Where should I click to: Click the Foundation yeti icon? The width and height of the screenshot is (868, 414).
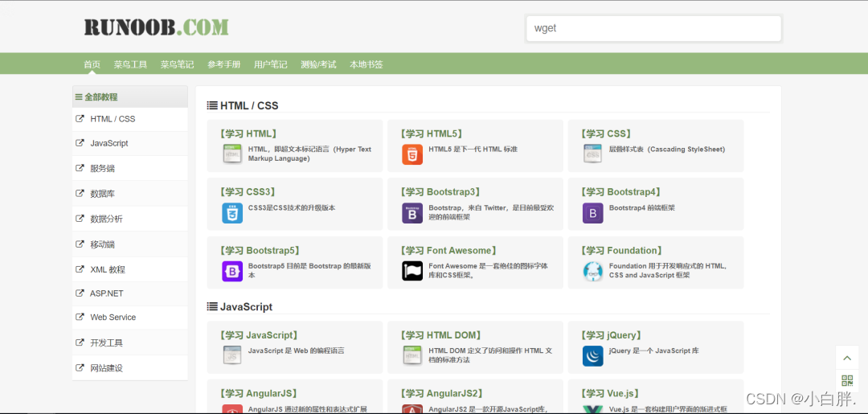click(x=593, y=271)
